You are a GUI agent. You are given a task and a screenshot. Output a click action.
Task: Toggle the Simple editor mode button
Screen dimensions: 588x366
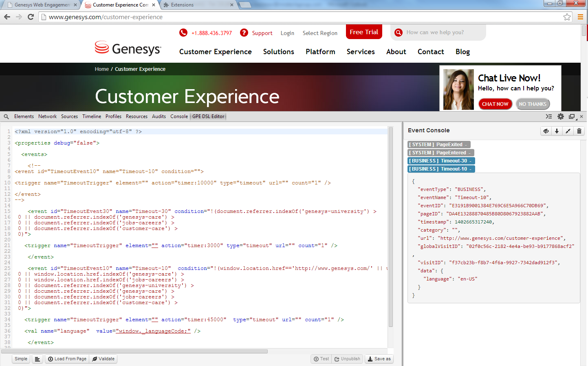click(21, 359)
